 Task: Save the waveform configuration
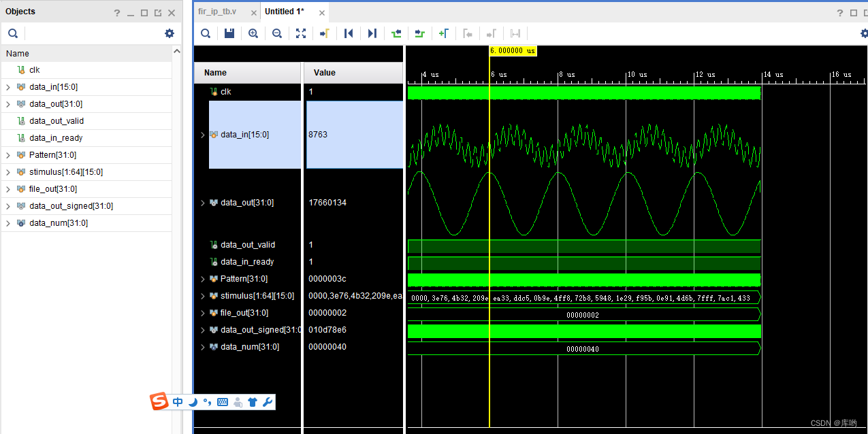(x=229, y=33)
